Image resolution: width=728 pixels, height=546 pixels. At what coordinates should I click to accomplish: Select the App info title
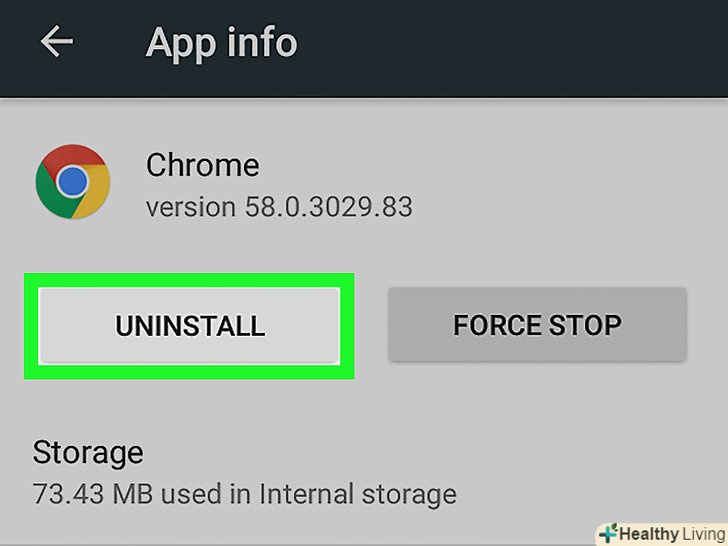tap(221, 42)
